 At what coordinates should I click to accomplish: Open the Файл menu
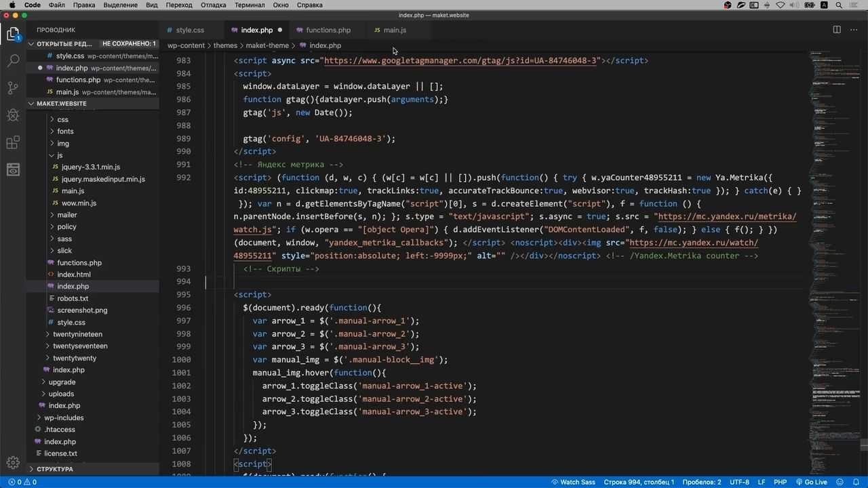pos(57,5)
